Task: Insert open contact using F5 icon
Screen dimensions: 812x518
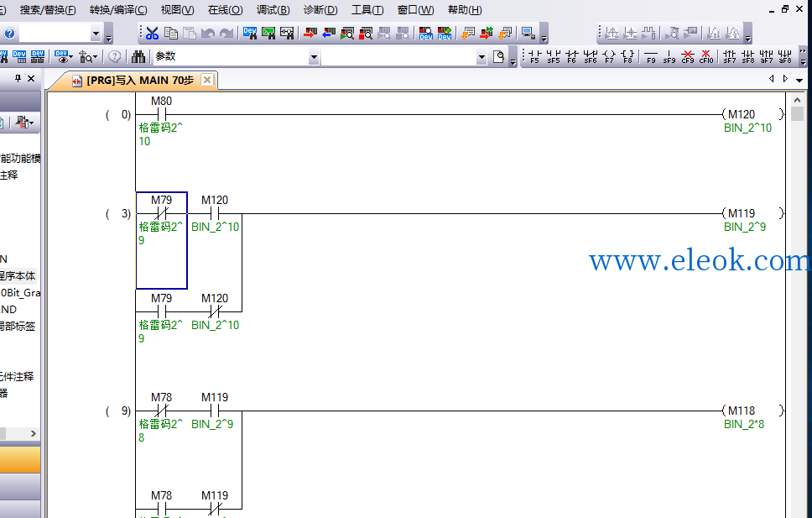Action: (534, 56)
